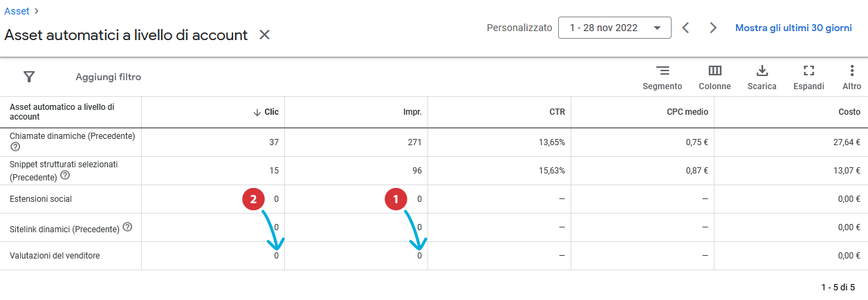868x300 pixels.
Task: Open the Asset breadcrumb link
Action: point(17,11)
